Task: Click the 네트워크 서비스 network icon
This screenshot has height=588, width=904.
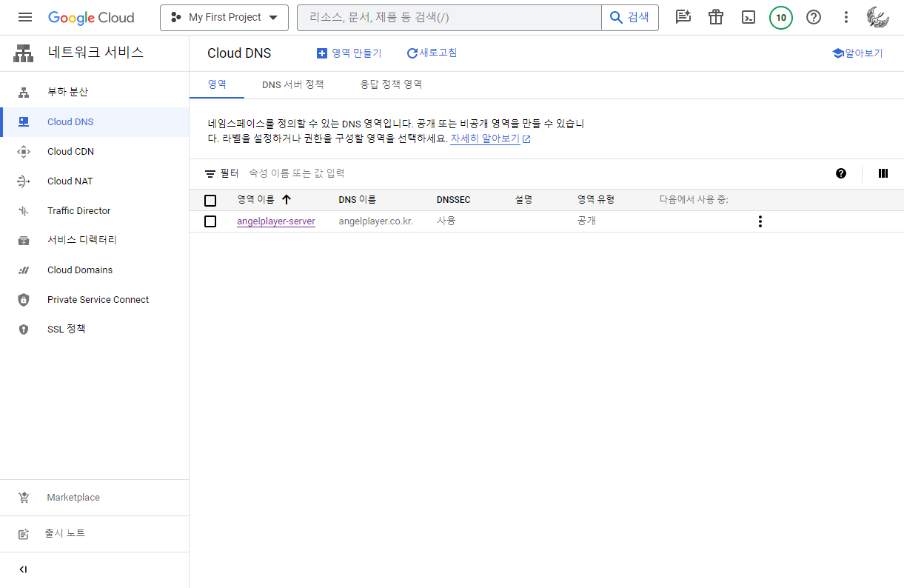Action: point(24,53)
